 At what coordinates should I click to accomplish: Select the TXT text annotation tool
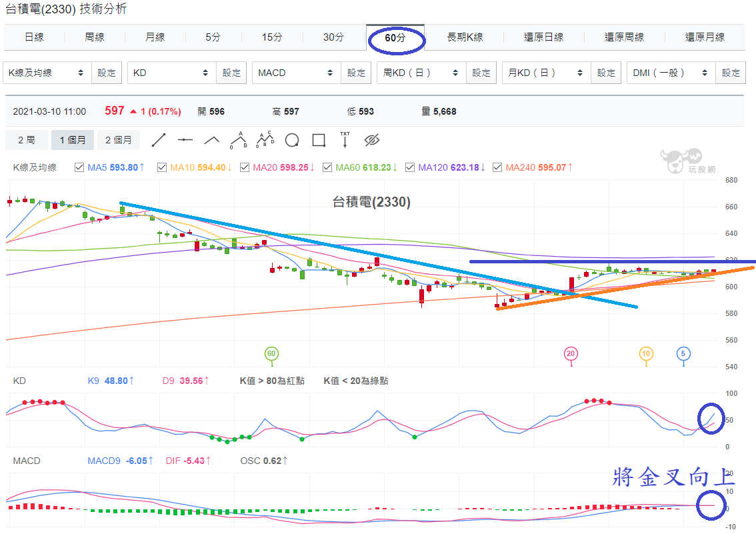[345, 140]
